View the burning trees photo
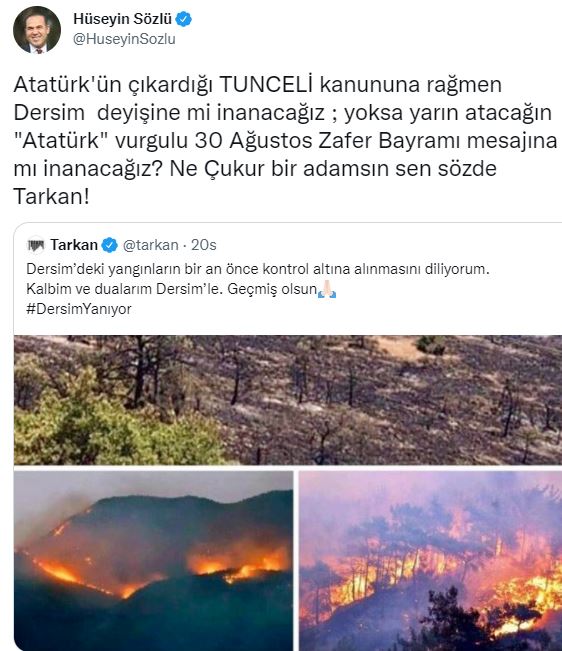The height and width of the screenshot is (651, 562). pyautogui.click(x=430, y=560)
